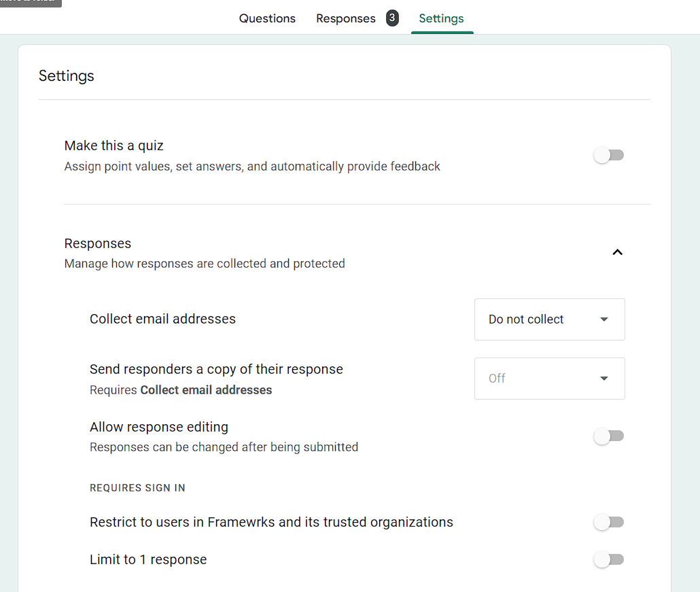Screen dimensions: 700x592
Task: Click the Settings page heading
Action: pyautogui.click(x=66, y=75)
